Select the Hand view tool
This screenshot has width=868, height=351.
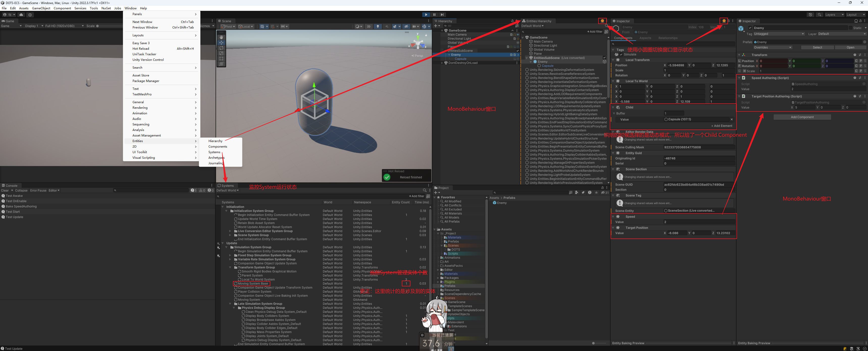tap(221, 37)
